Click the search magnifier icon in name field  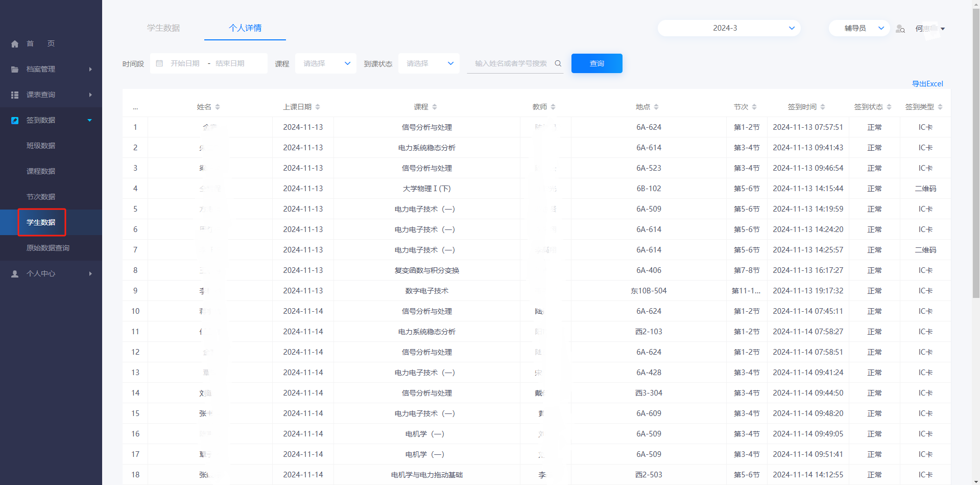[x=558, y=63]
